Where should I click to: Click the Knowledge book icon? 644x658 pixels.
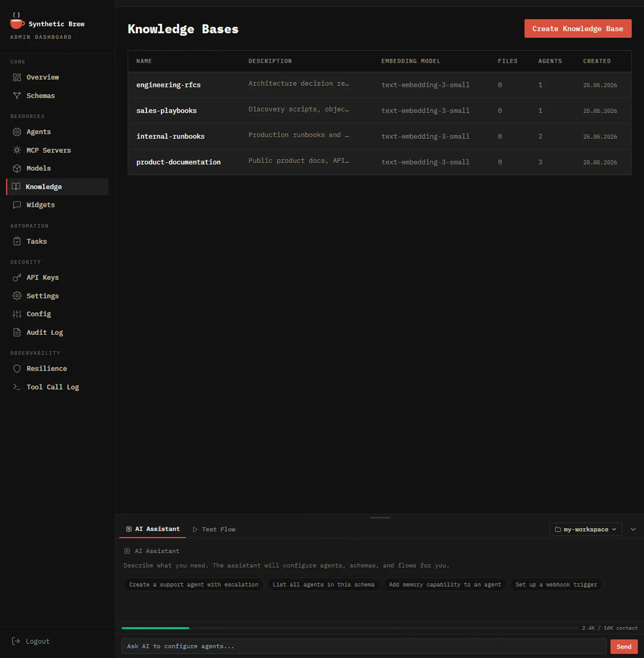click(16, 187)
